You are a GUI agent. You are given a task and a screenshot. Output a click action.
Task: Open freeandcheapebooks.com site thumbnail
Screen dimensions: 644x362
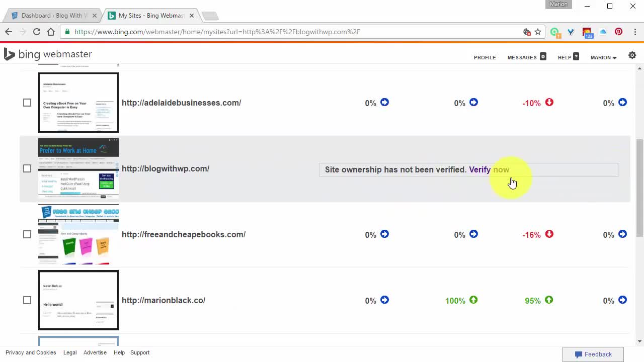click(78, 234)
